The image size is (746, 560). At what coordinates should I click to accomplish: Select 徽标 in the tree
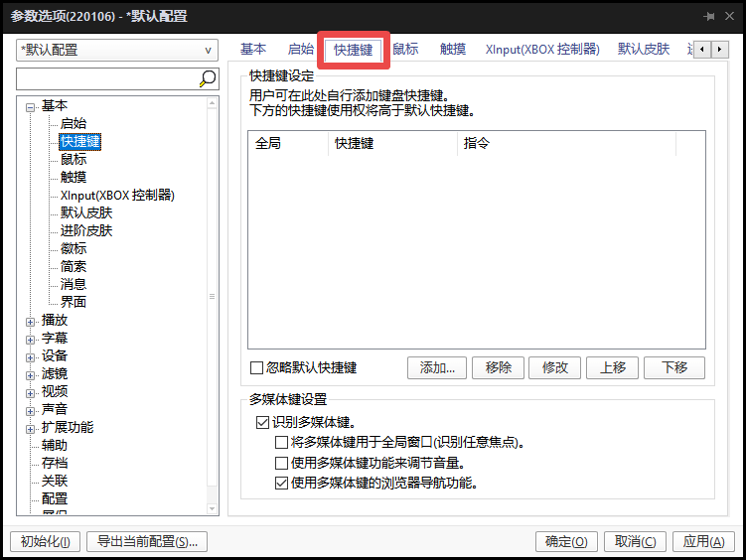pos(74,248)
